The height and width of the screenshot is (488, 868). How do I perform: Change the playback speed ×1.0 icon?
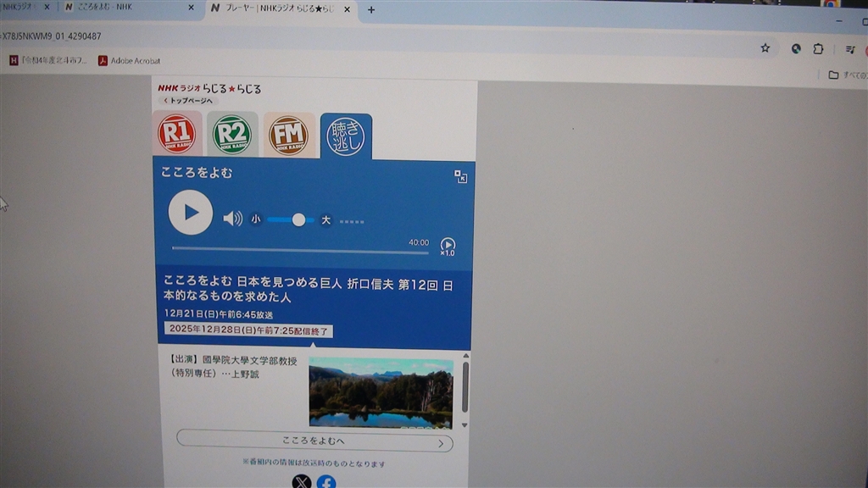(448, 247)
